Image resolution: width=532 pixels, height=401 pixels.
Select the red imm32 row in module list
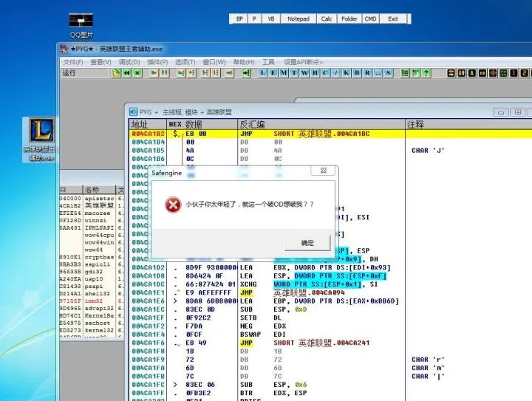(x=92, y=301)
